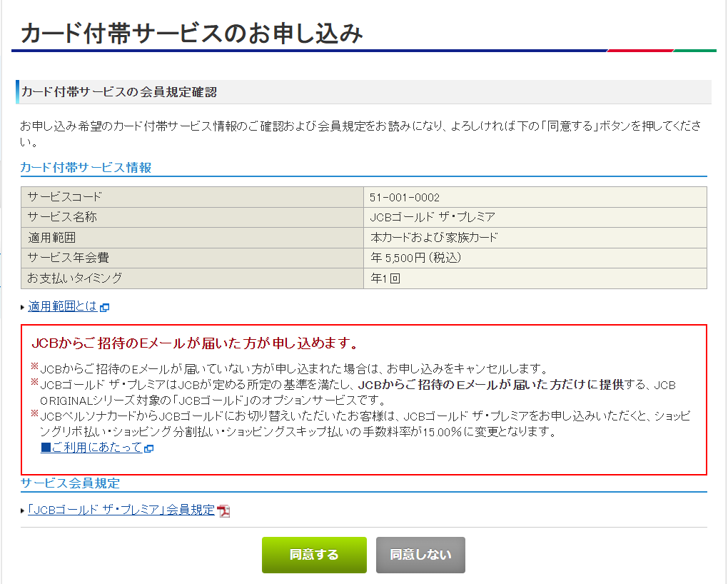This screenshot has width=728, height=584.
Task: Click the サービス会員規定 section heading
Action: (x=70, y=483)
